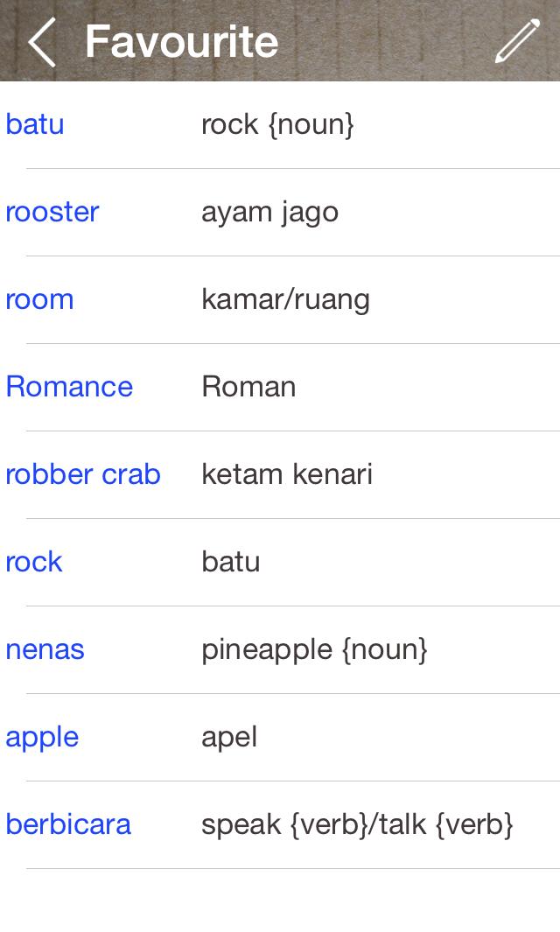This screenshot has width=560, height=932.
Task: Select the 'robber crab' word
Action: (83, 474)
